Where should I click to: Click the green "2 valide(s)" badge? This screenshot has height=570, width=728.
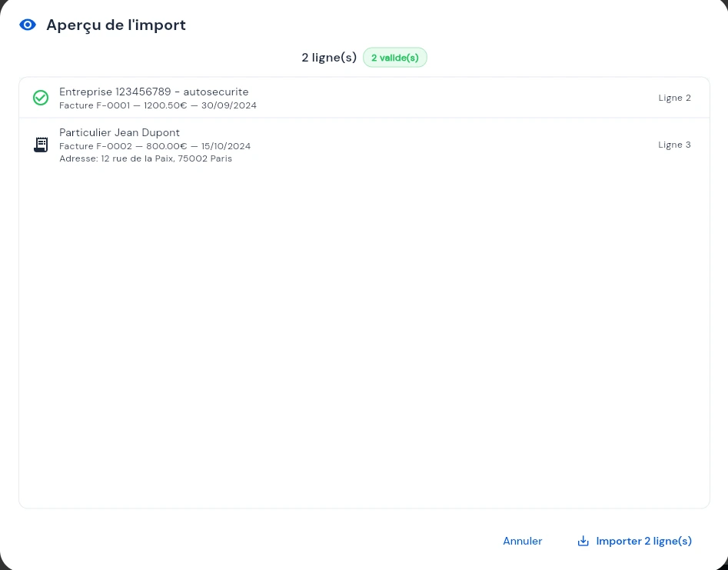pyautogui.click(x=394, y=58)
